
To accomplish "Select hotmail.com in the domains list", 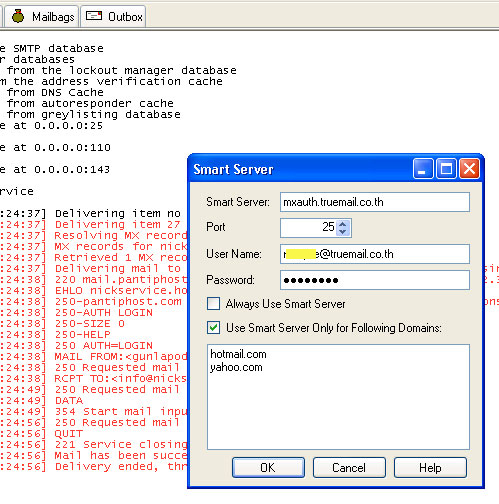I will pyautogui.click(x=238, y=354).
